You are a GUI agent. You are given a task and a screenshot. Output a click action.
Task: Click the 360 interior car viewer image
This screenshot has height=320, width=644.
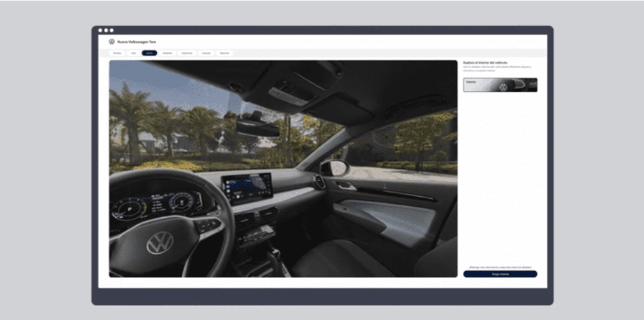tap(283, 169)
